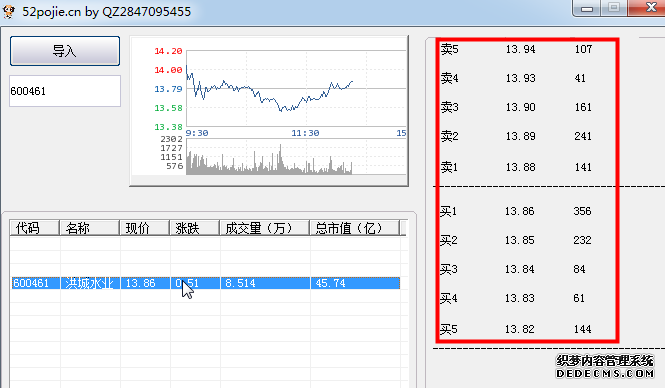Click the sell price 13.88

pos(521,167)
